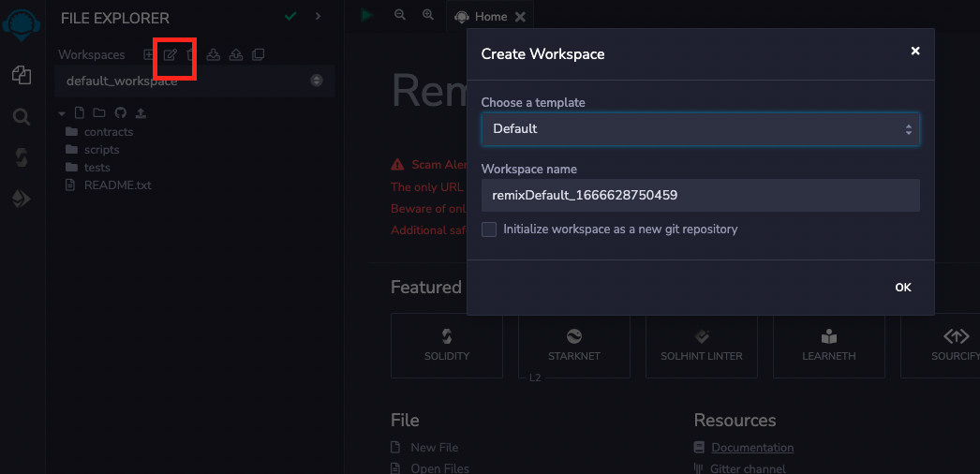Screen dimensions: 980x474
Task: Click the Create Workspace dialog title
Action: click(542, 54)
